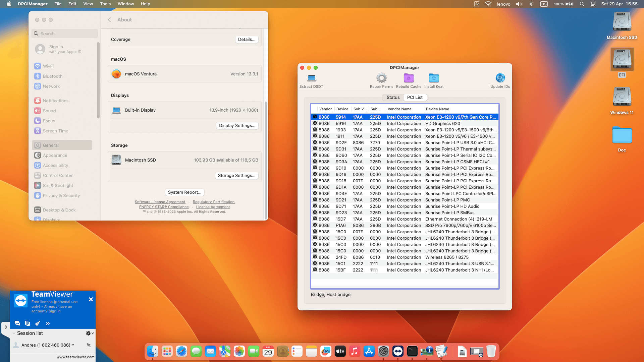Select the PCI List tab
Viewport: 644px width, 362px height.
coord(415,97)
